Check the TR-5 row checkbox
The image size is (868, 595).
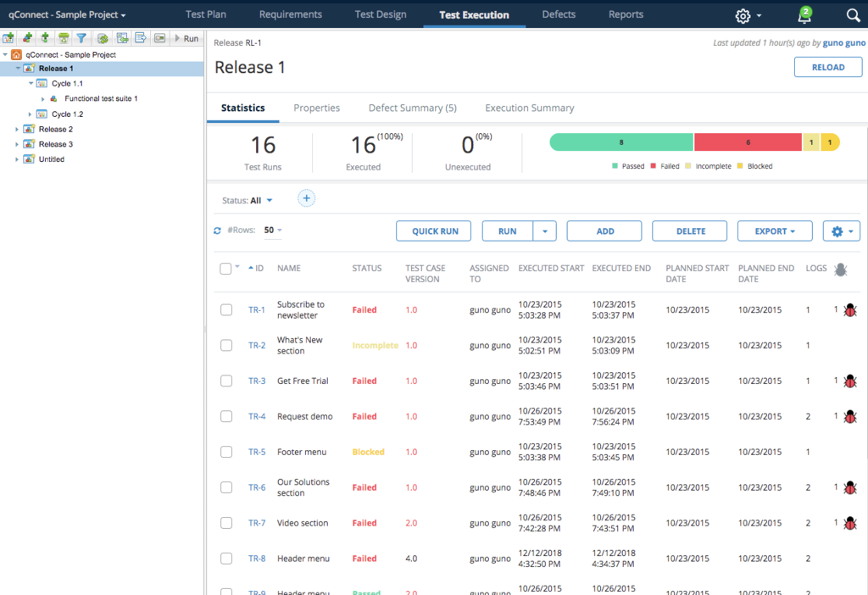pos(226,452)
